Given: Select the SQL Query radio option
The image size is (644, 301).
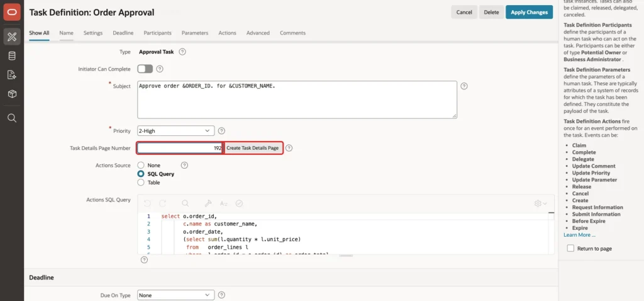Looking at the screenshot, I should pos(141,174).
